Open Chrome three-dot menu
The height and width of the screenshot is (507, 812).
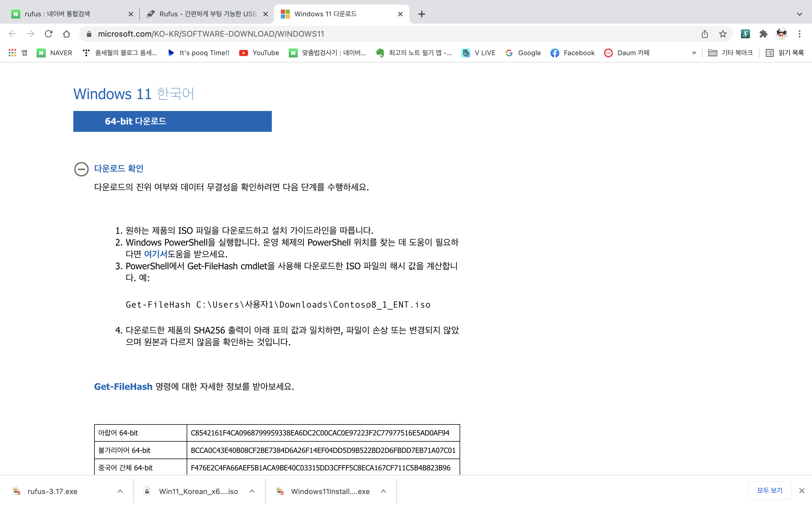click(800, 34)
